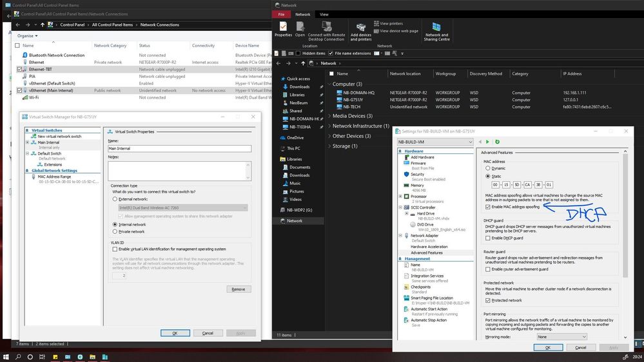Click Task View icon on taskbar
The width and height of the screenshot is (644, 362).
pyautogui.click(x=42, y=357)
